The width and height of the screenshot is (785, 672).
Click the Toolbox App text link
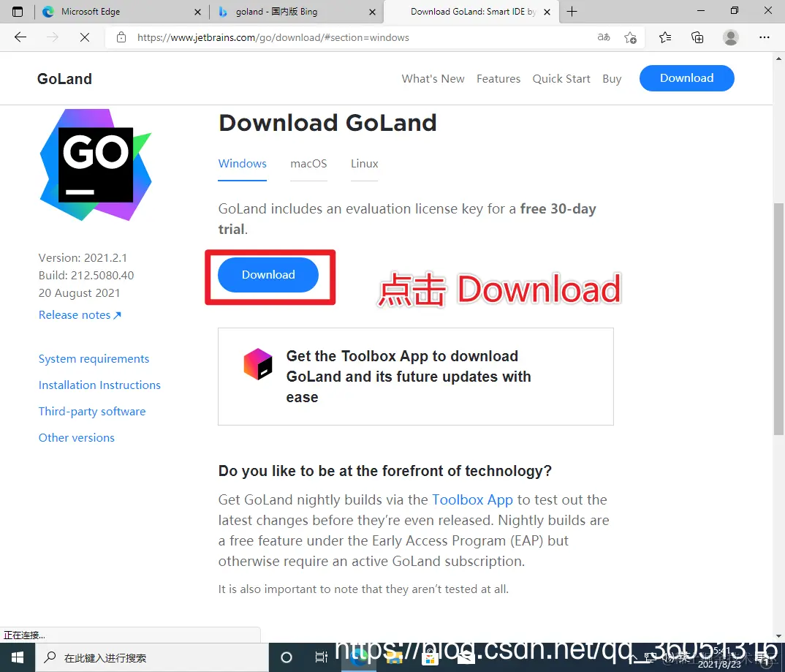(472, 499)
